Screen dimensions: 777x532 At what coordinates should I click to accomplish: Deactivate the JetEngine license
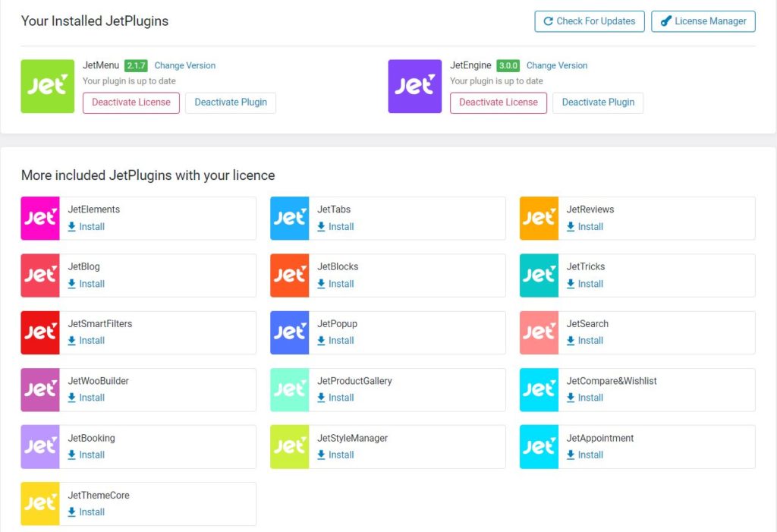pyautogui.click(x=498, y=102)
